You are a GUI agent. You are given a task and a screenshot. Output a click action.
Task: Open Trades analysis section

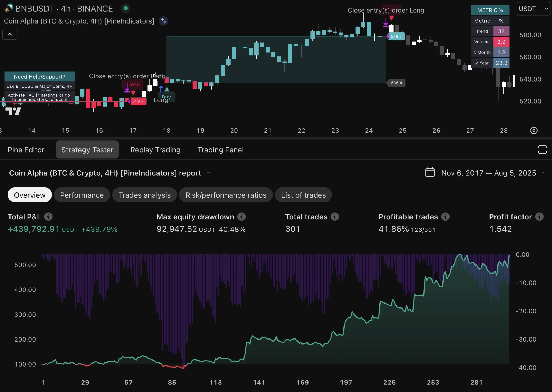point(144,195)
